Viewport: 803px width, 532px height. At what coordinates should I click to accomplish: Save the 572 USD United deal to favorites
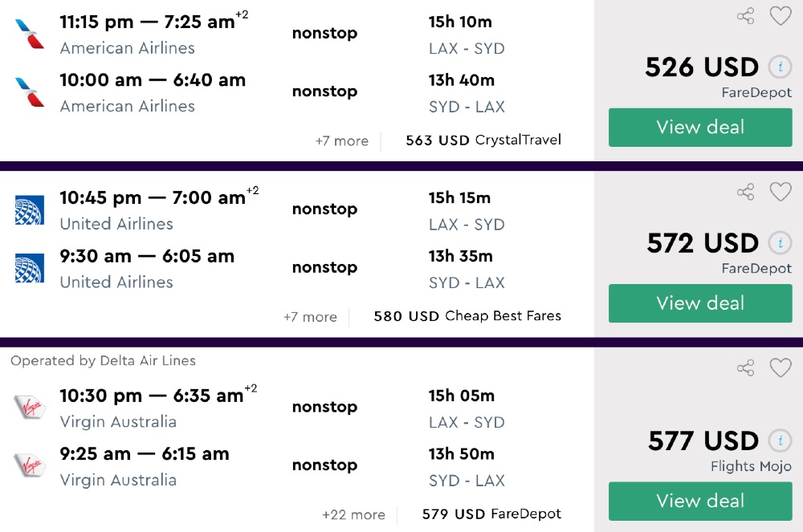781,192
